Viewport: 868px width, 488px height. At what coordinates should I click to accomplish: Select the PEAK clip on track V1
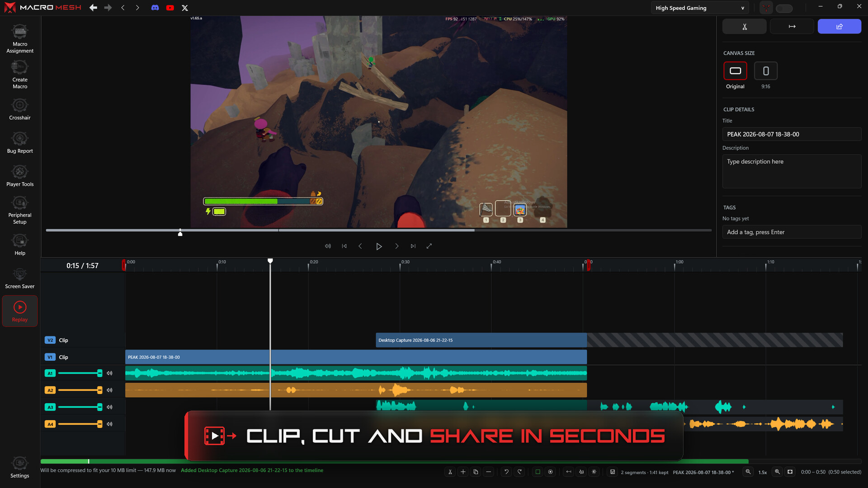[356, 357]
